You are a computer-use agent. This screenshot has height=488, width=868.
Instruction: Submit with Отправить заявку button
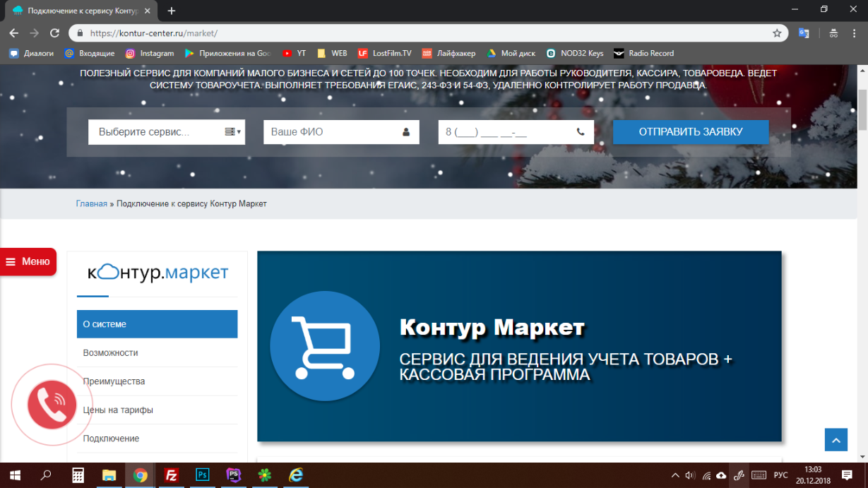[x=691, y=132]
